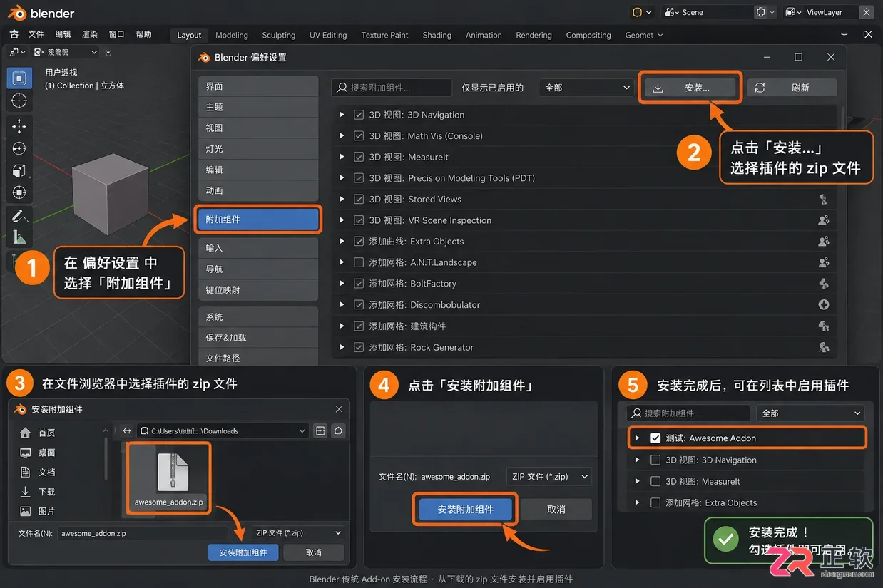The height and width of the screenshot is (588, 883).
Task: Expand the 测试: Awesome Addon details
Action: 637,438
